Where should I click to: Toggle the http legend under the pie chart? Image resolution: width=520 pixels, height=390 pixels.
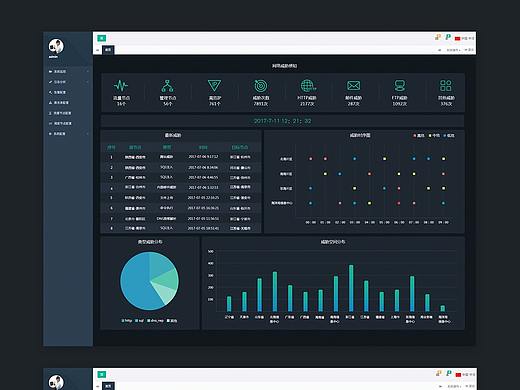[127, 320]
